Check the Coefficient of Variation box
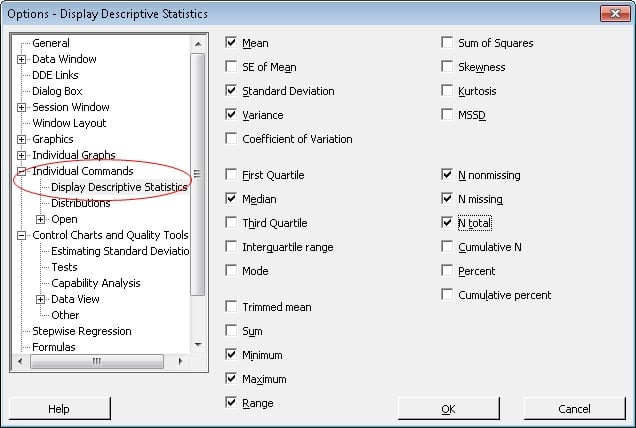This screenshot has height=428, width=636. (x=232, y=139)
